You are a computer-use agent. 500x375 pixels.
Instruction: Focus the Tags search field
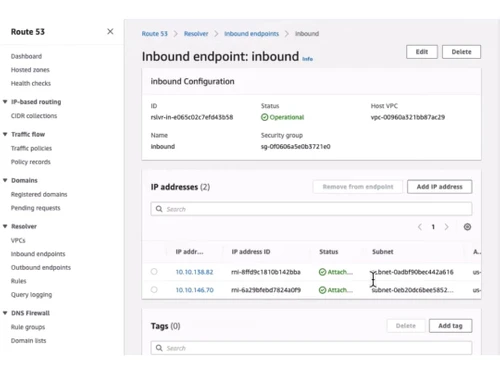click(311, 348)
